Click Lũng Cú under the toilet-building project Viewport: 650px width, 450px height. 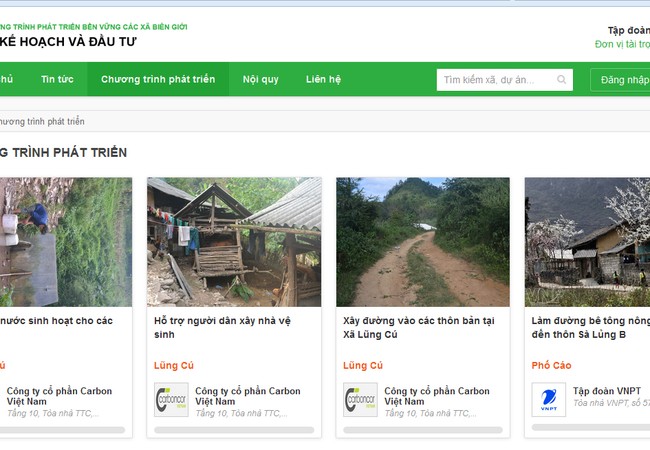point(174,365)
